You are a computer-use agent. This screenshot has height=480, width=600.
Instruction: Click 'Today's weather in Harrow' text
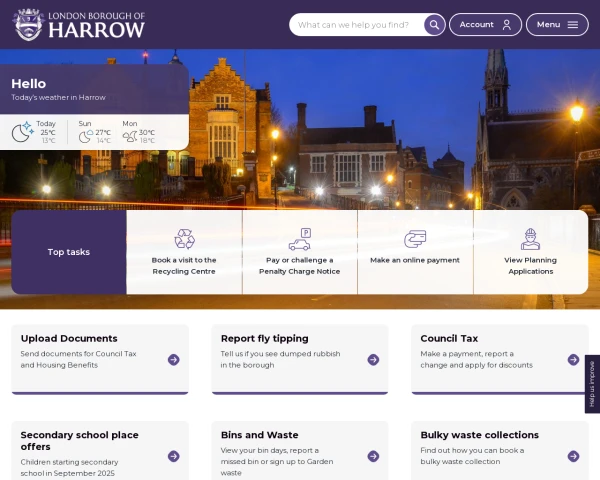pyautogui.click(x=58, y=98)
